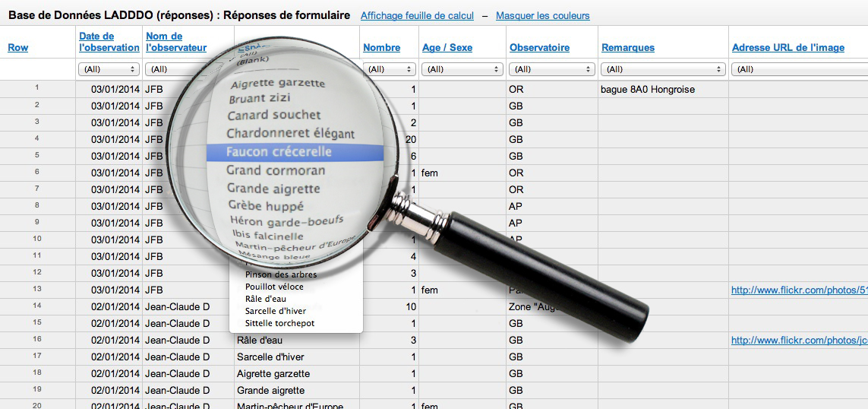Choose Grand cormoran from the species list
The height and width of the screenshot is (409, 868).
[x=275, y=170]
